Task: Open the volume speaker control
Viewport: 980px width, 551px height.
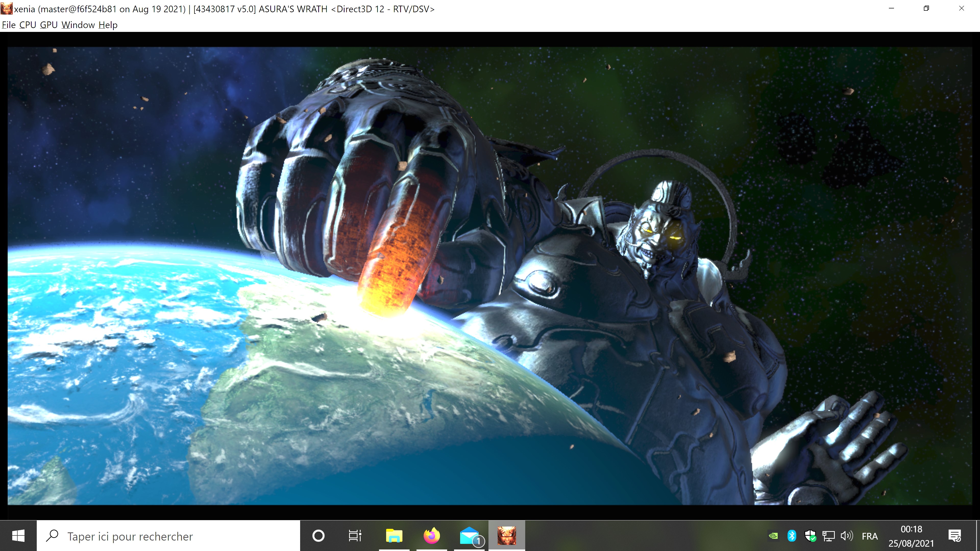Action: [x=847, y=536]
